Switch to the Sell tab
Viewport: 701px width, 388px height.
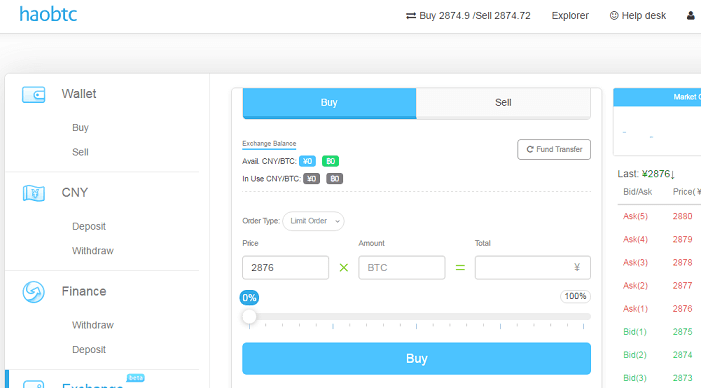503,103
